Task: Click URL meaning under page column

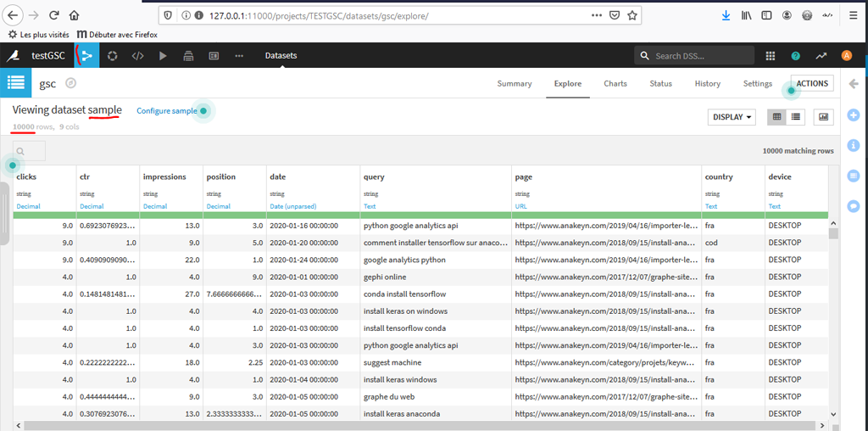Action: click(x=520, y=206)
